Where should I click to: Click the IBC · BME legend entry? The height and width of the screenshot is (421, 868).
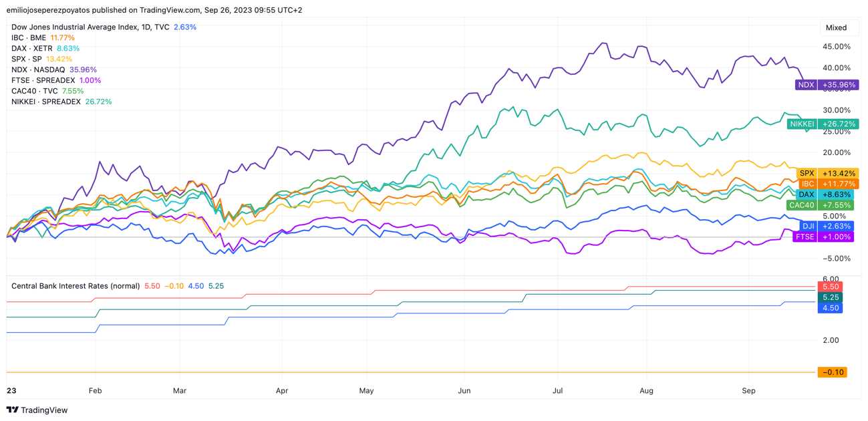tap(29, 38)
